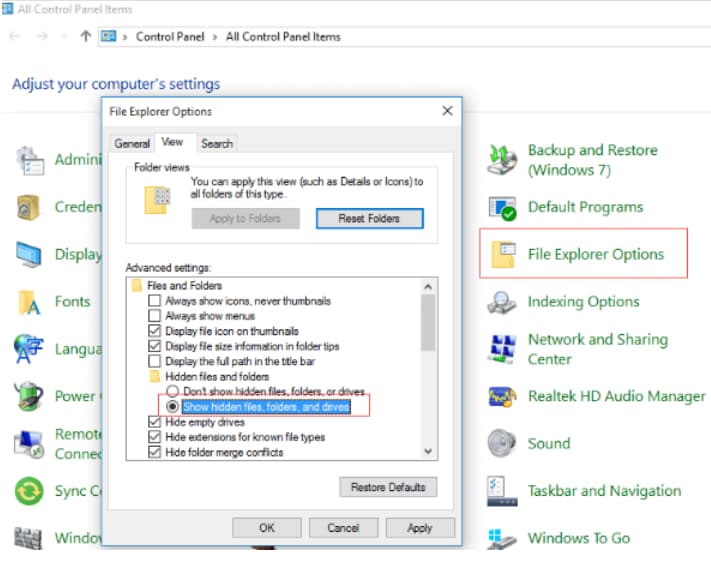Open the Windows Firewall brick icon
The image size is (711, 567).
point(28,538)
